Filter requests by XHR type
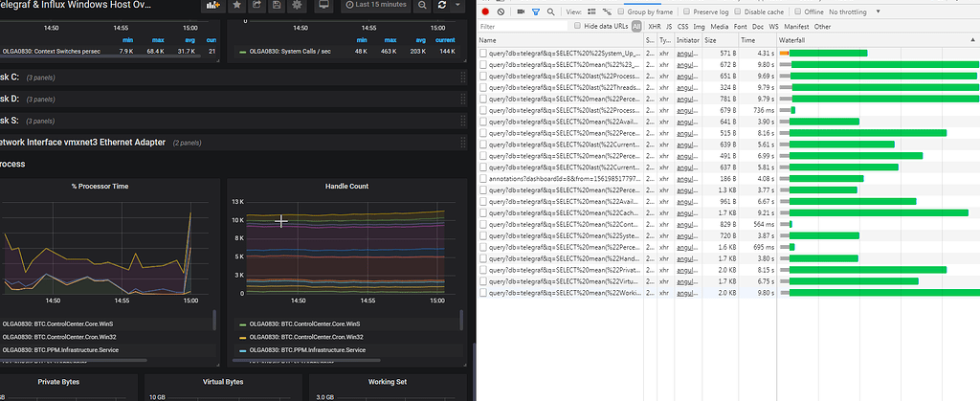This screenshot has width=980, height=401. click(655, 27)
